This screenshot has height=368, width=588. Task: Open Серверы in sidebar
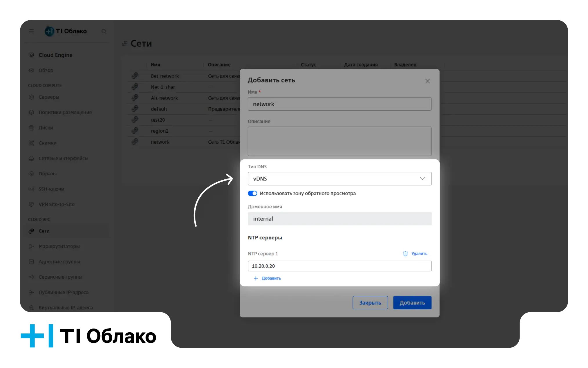pyautogui.click(x=49, y=97)
